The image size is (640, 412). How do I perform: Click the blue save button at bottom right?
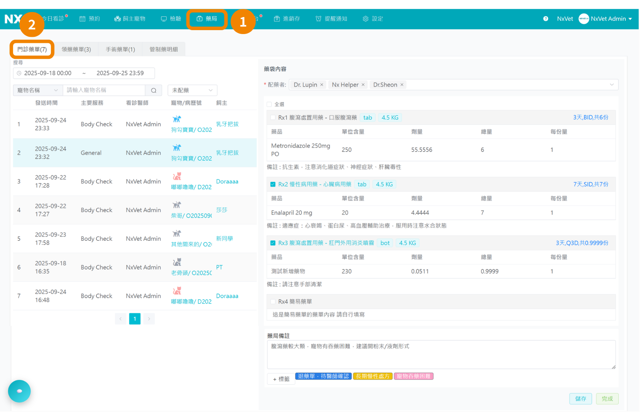(580, 399)
